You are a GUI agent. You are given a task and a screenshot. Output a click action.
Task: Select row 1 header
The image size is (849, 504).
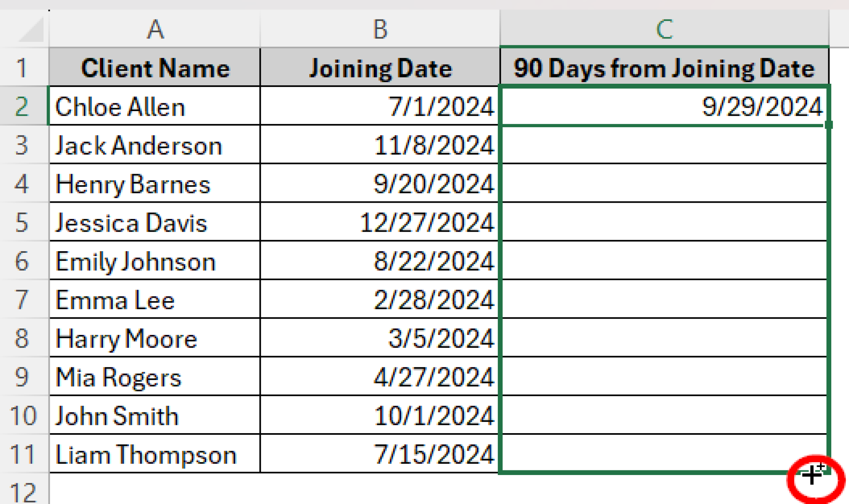click(22, 68)
